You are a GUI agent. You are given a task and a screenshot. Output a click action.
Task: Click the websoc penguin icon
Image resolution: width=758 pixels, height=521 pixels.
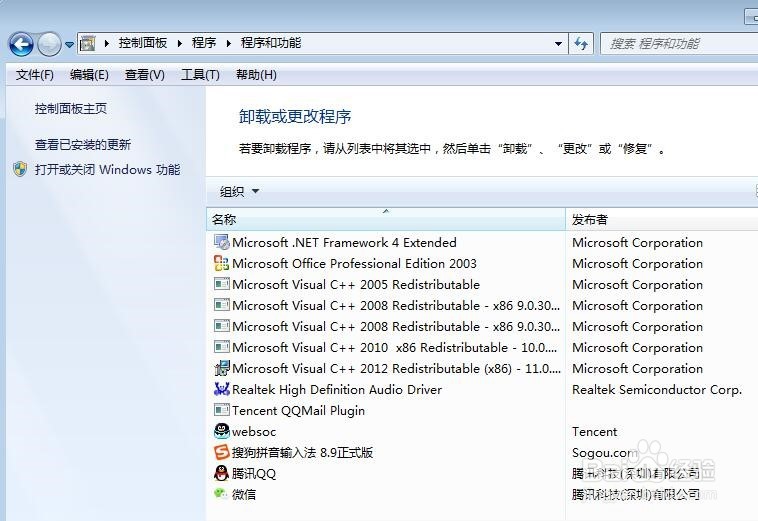coord(221,431)
